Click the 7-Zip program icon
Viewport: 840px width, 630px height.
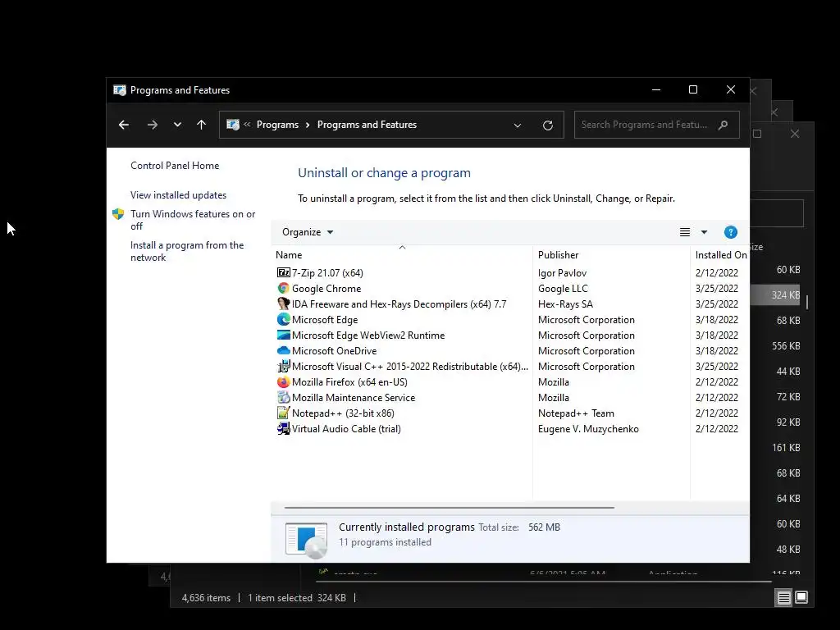(x=283, y=272)
